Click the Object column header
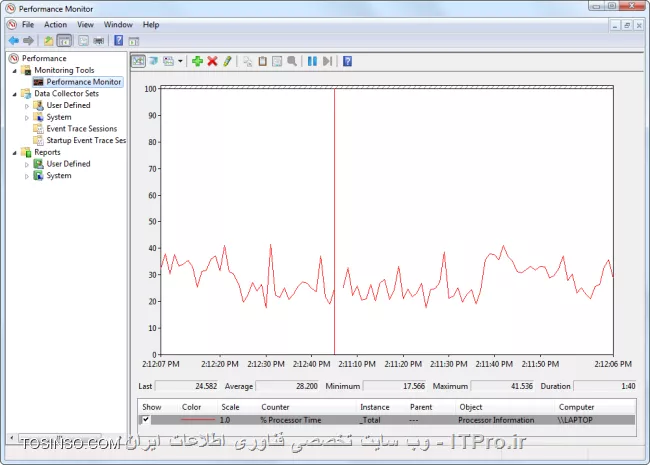This screenshot has height=465, width=650. tap(471, 407)
